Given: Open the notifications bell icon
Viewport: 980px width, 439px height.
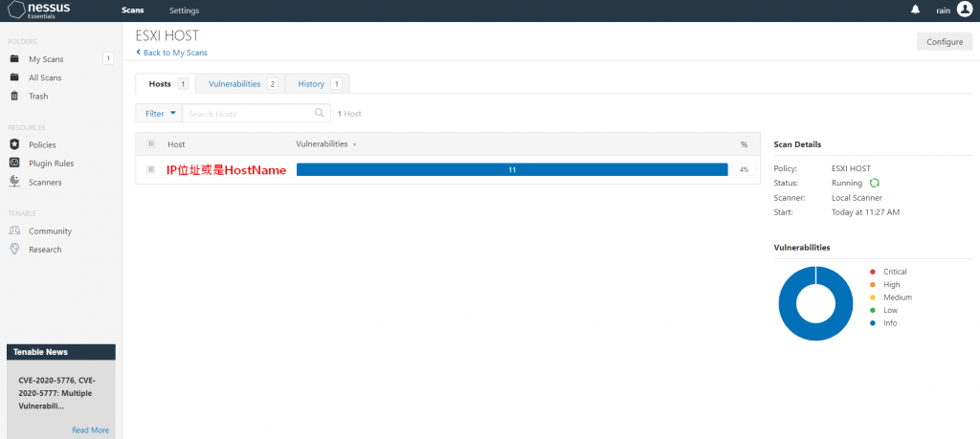Looking at the screenshot, I should click(916, 10).
